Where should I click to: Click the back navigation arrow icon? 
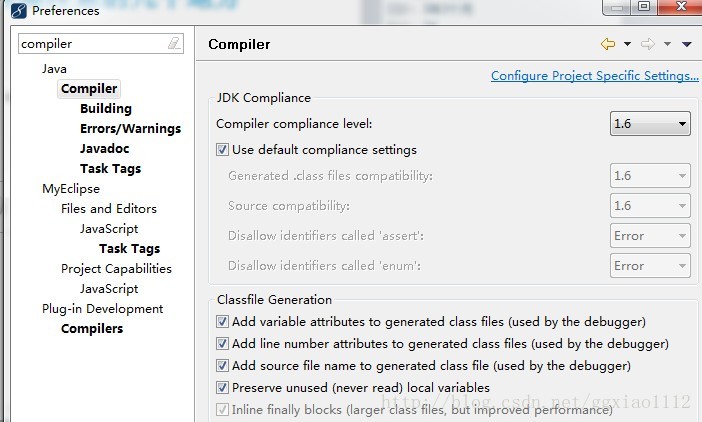coord(608,44)
